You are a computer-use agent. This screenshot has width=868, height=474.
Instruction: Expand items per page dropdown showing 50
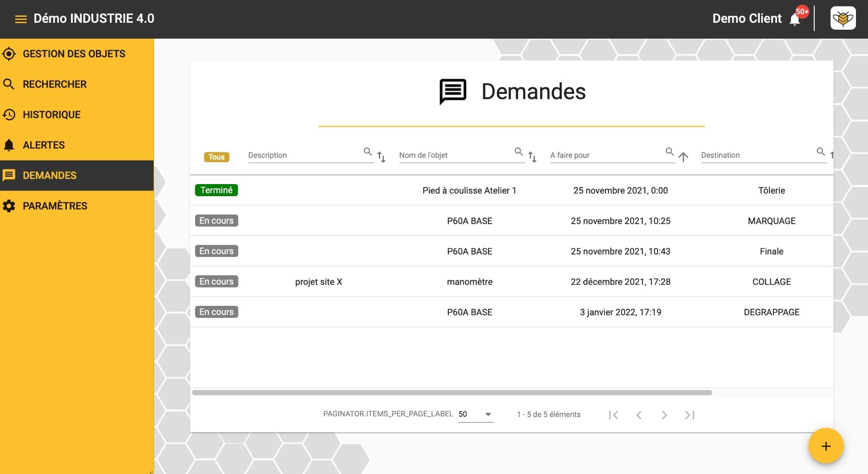[x=475, y=415]
